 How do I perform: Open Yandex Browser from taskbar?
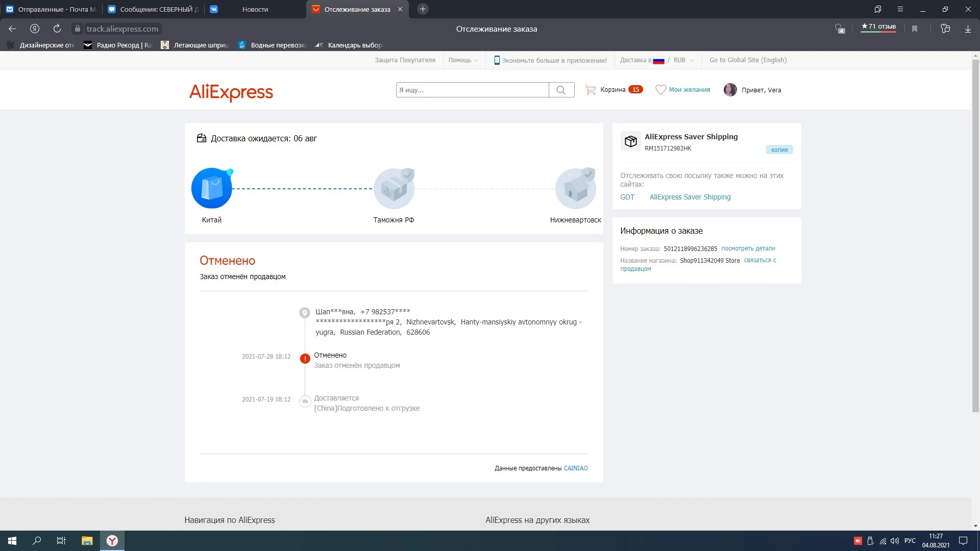click(112, 541)
